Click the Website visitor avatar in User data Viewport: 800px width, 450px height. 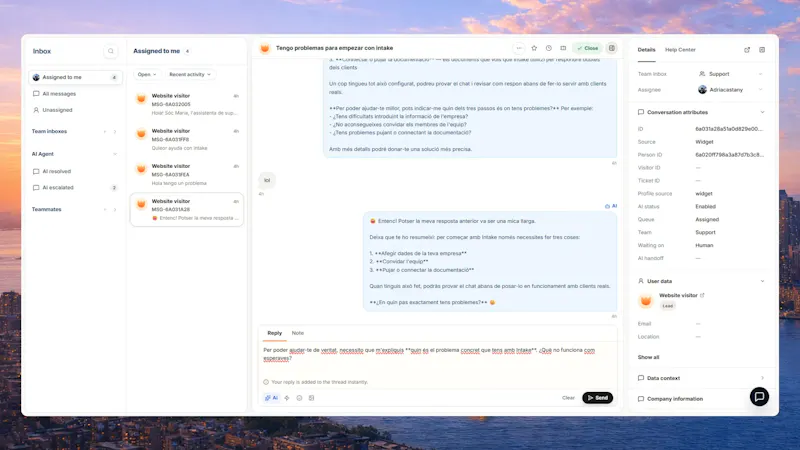coord(645,301)
